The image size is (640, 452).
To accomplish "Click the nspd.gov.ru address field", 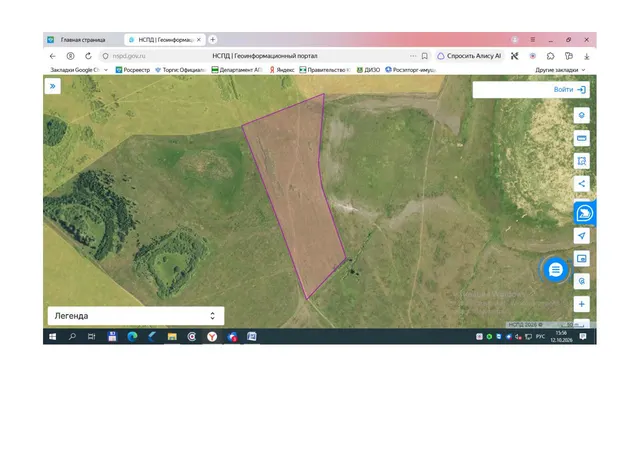I will point(129,56).
